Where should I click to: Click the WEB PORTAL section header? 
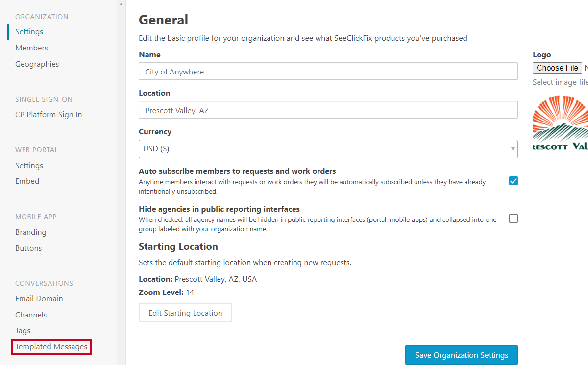[37, 150]
